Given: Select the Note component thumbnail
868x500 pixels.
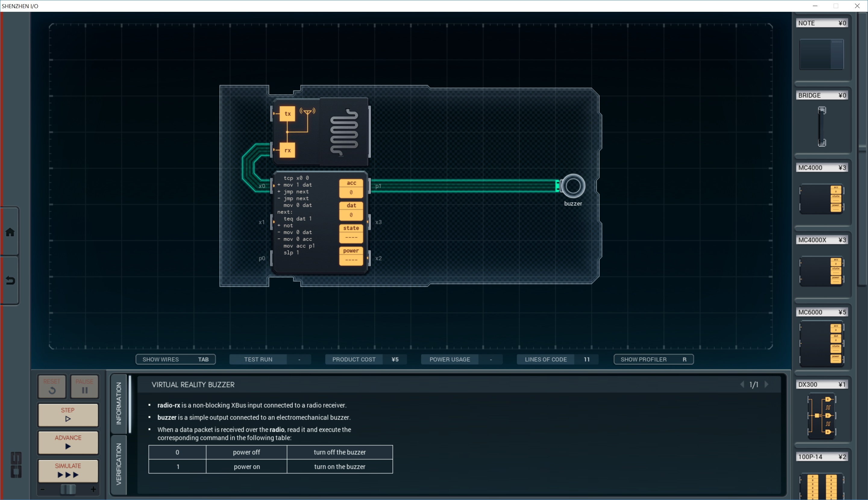Looking at the screenshot, I should pyautogui.click(x=821, y=54).
